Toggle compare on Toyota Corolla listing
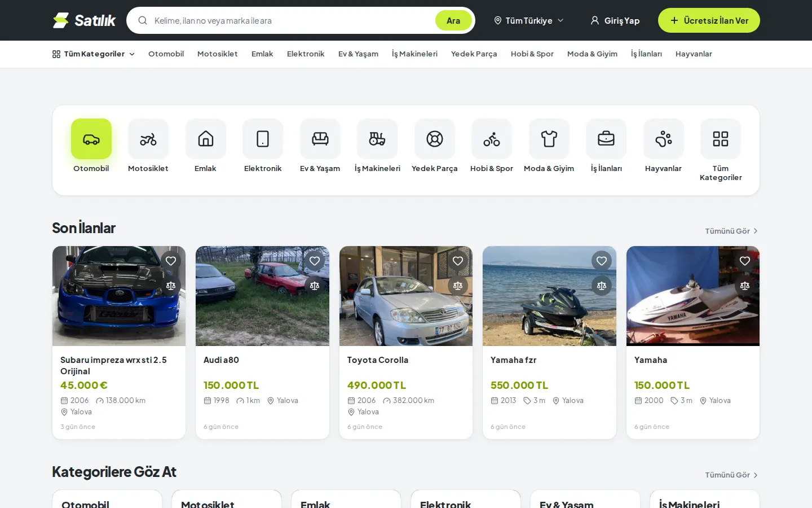 pyautogui.click(x=458, y=286)
